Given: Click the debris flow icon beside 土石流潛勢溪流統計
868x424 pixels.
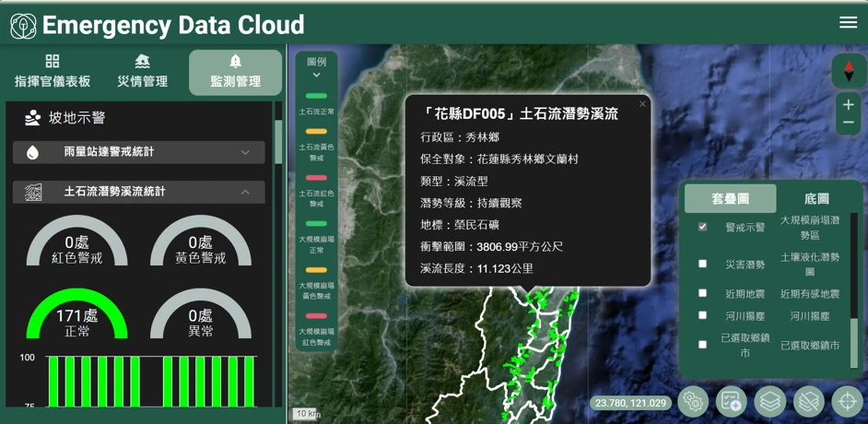Looking at the screenshot, I should [x=33, y=192].
